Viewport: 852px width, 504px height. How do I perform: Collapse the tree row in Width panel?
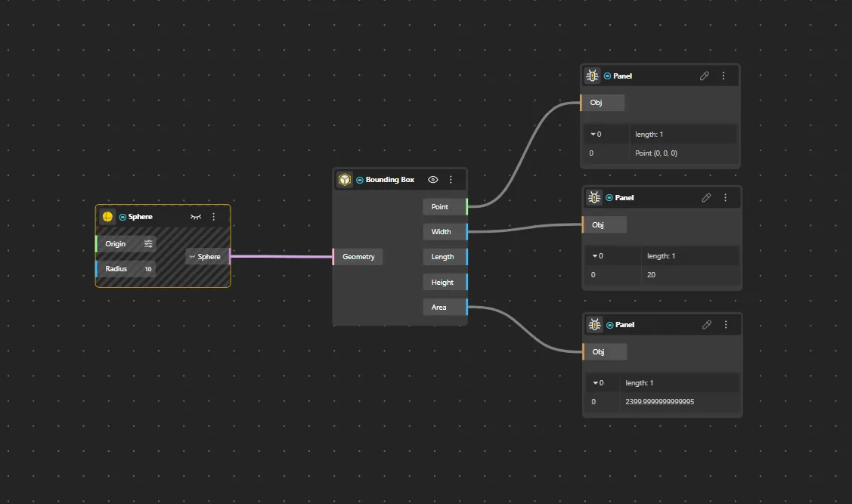click(595, 256)
